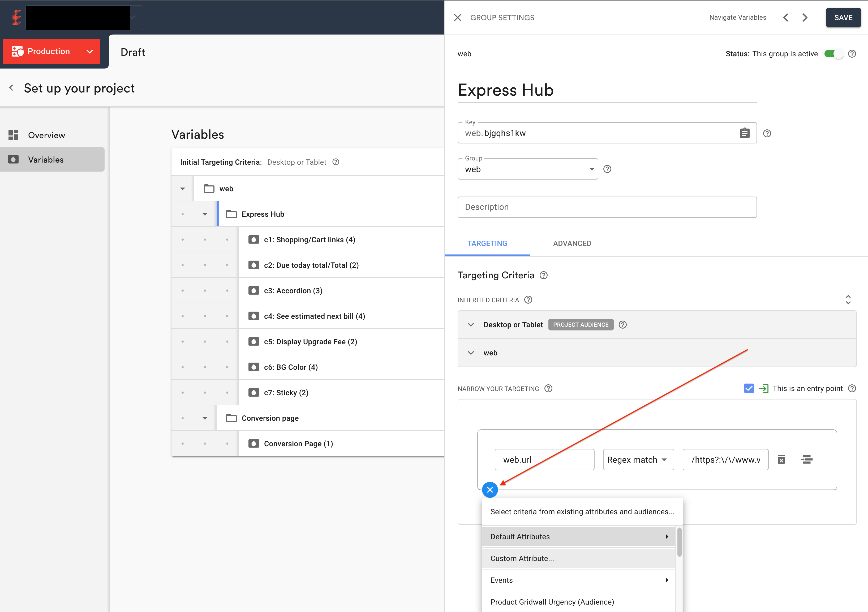This screenshot has height=612, width=868.
Task: Open variable c2: Due today total/Total (2)
Action: click(342, 265)
